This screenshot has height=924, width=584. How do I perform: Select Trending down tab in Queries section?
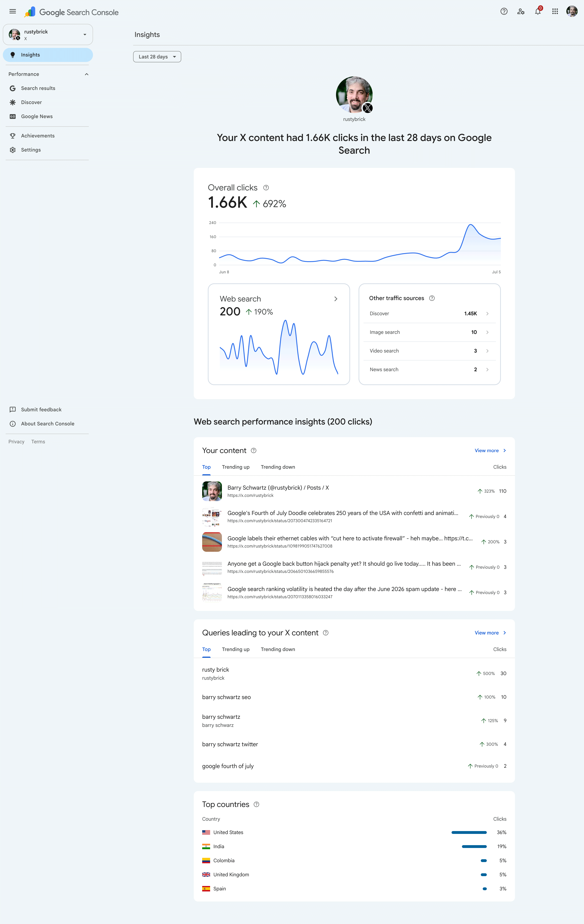tap(278, 649)
